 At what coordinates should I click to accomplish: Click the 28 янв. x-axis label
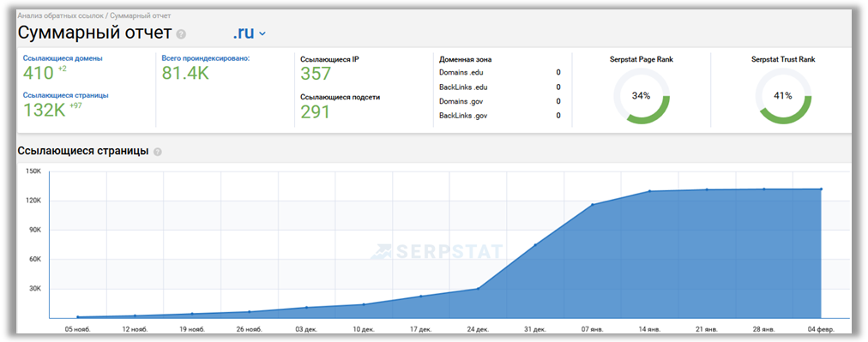(764, 329)
